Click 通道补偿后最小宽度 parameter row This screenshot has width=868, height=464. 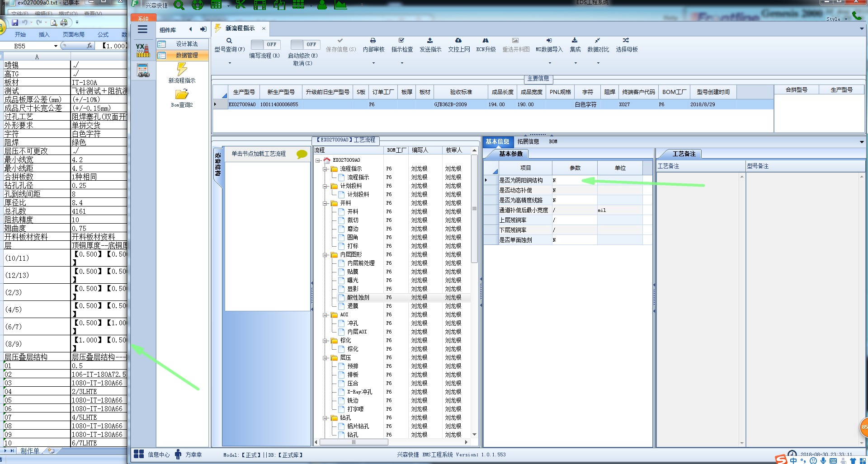click(x=567, y=210)
